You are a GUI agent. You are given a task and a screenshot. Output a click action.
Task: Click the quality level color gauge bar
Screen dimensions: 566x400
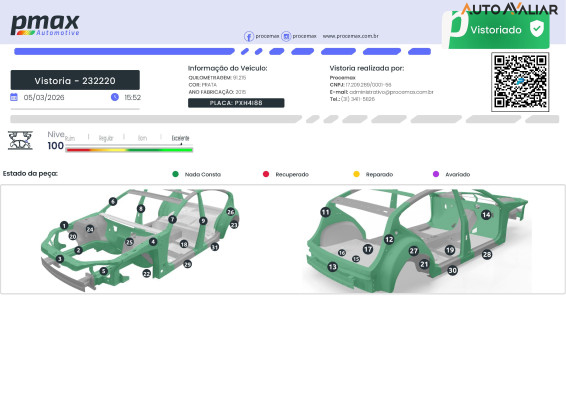(x=129, y=149)
